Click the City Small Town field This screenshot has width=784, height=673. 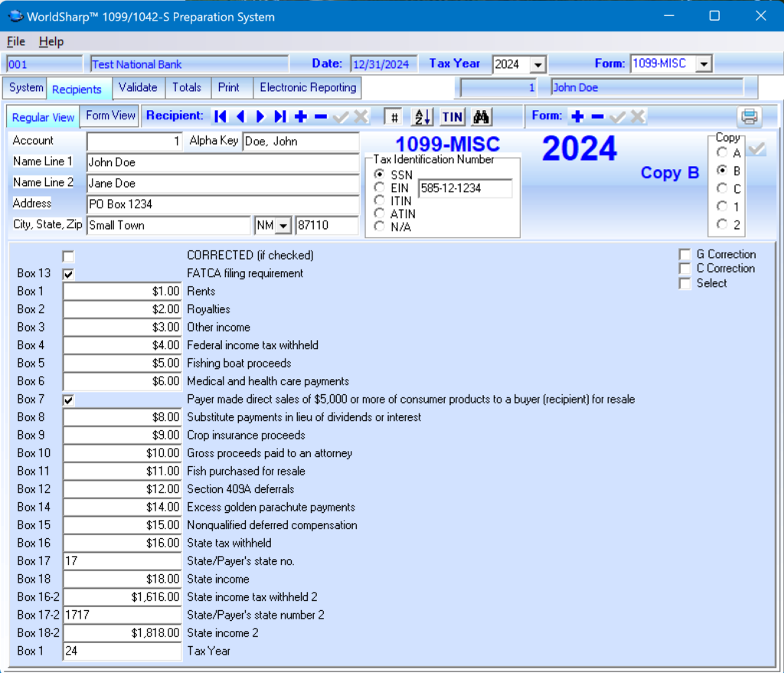pyautogui.click(x=168, y=226)
